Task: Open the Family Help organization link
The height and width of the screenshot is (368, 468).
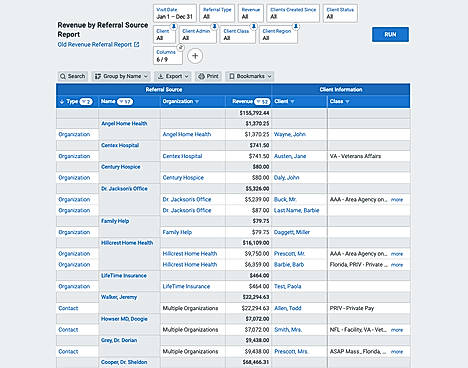Action: tap(177, 232)
